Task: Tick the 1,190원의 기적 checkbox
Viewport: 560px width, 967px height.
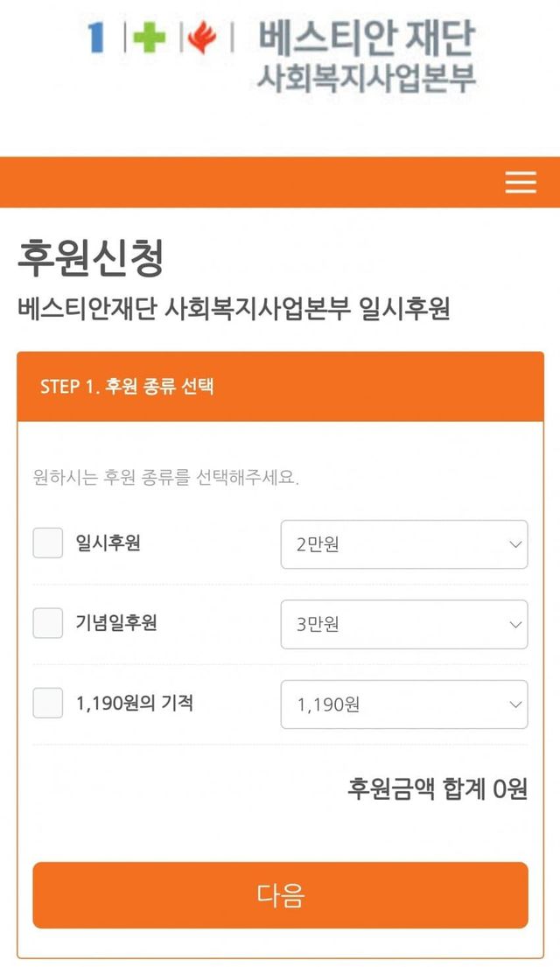Action: pyautogui.click(x=48, y=703)
